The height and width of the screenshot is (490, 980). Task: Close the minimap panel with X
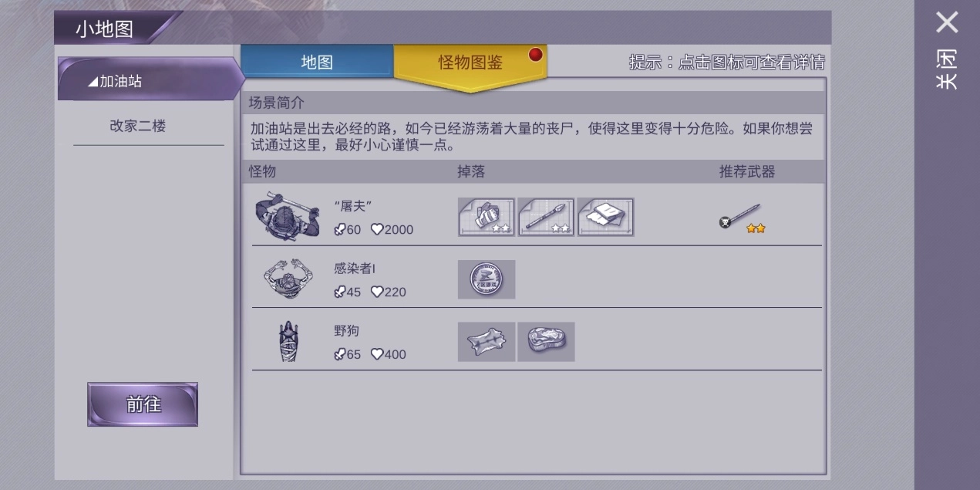pyautogui.click(x=947, y=22)
